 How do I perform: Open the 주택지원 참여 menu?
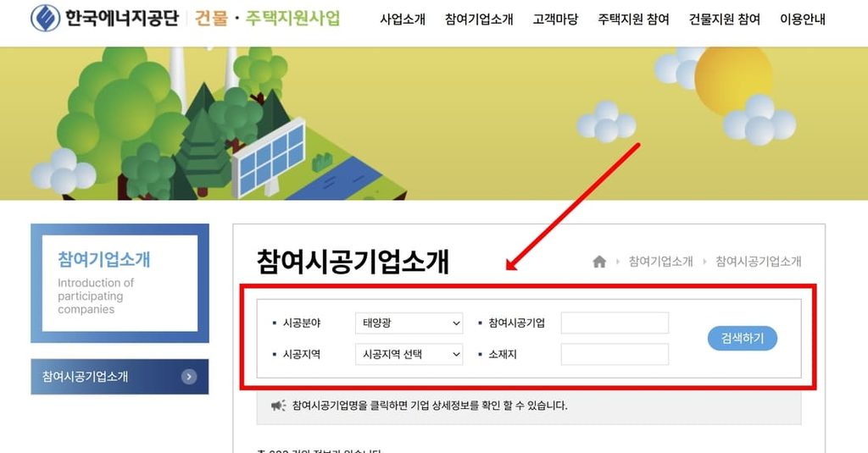pyautogui.click(x=633, y=19)
